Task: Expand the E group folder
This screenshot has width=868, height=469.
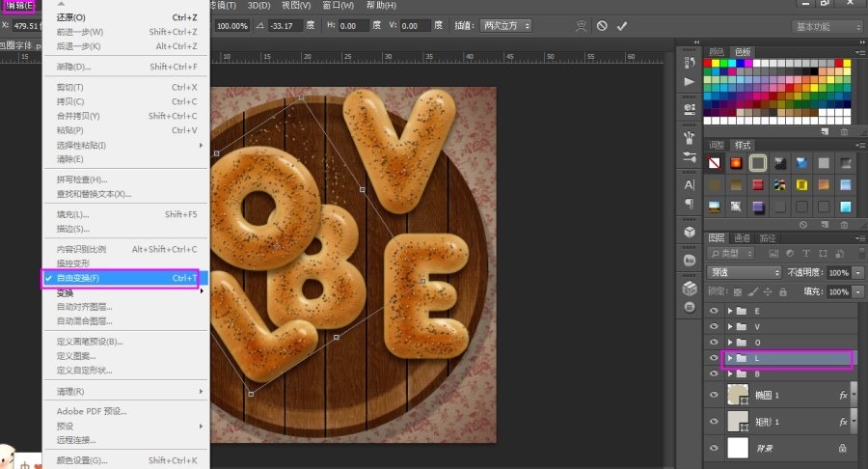Action: tap(730, 311)
